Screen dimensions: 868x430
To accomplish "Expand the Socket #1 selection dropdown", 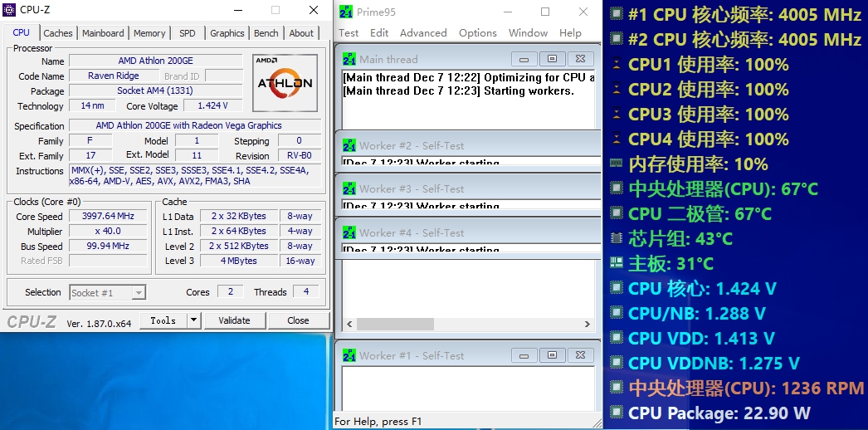I will coord(139,292).
